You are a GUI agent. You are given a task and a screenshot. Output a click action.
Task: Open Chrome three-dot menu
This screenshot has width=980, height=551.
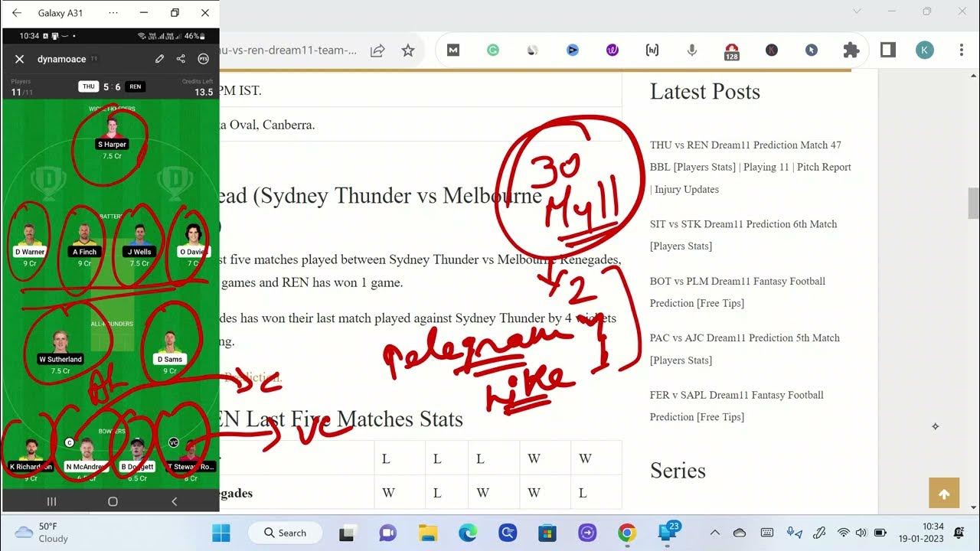coord(962,51)
